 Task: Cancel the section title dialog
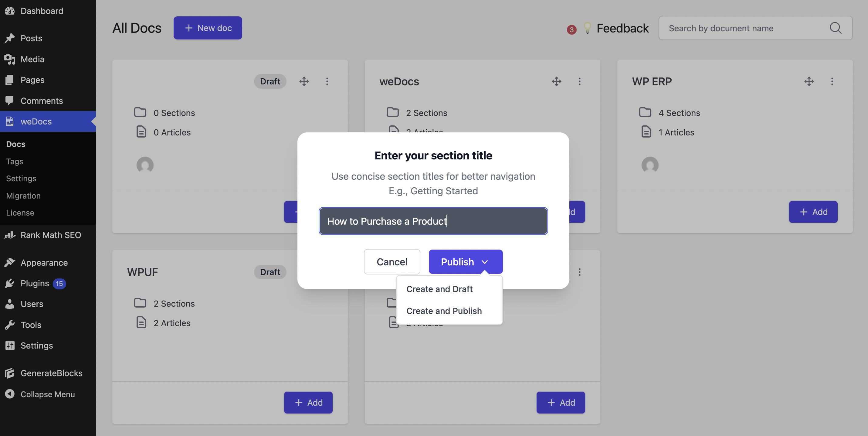pyautogui.click(x=392, y=262)
